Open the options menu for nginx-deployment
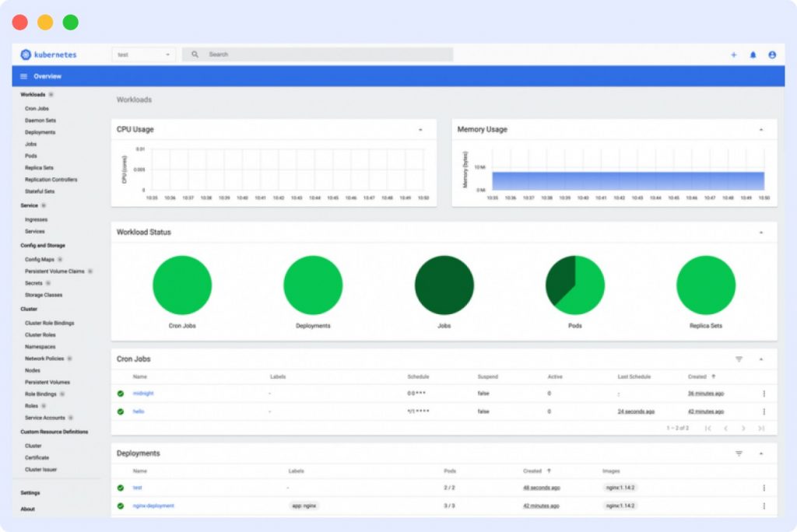The height and width of the screenshot is (532, 797). pyautogui.click(x=764, y=505)
